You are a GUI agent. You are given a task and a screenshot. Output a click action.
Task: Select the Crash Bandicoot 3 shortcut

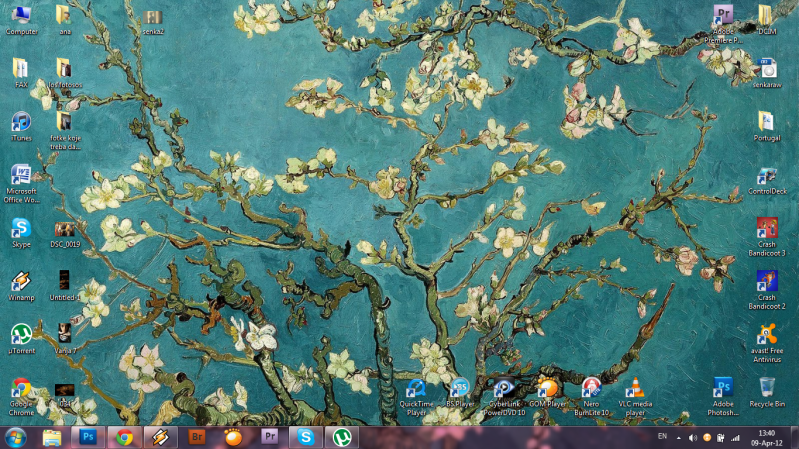[x=767, y=229]
